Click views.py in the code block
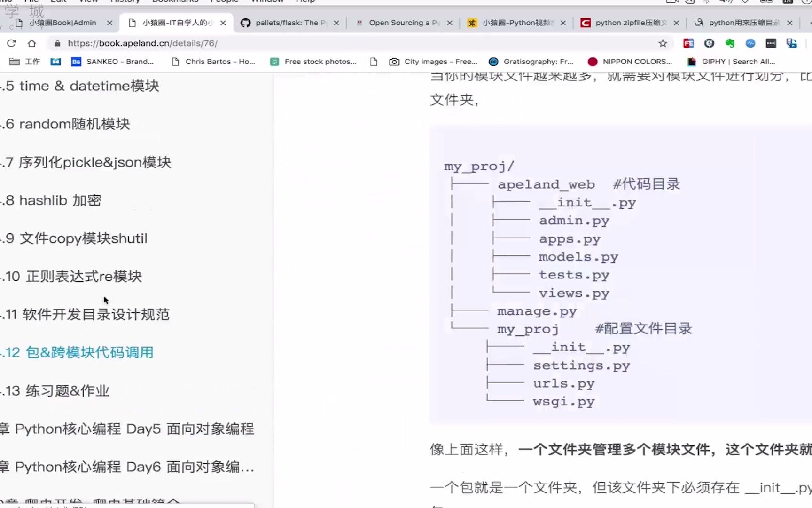The width and height of the screenshot is (812, 508). [x=574, y=293]
